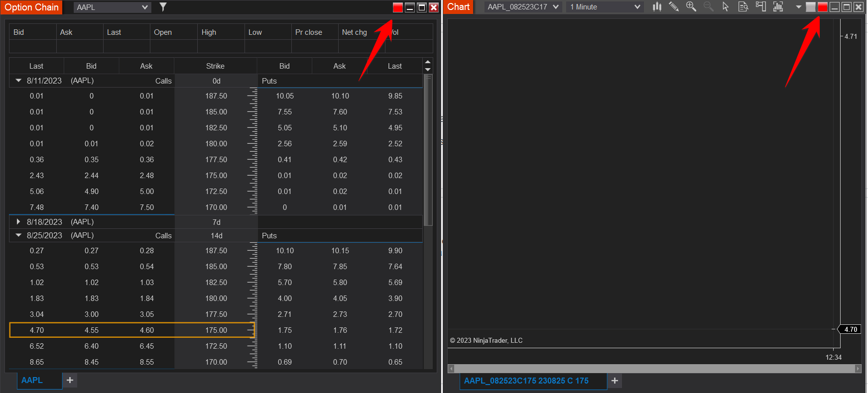Click the 2.44 call bid under 8/11/2023
The image size is (868, 393).
(x=92, y=176)
